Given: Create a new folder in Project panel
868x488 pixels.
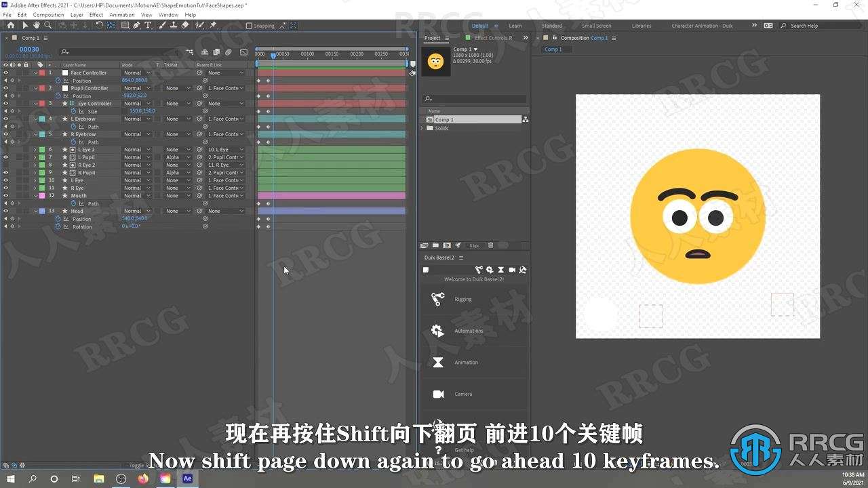Looking at the screenshot, I should [435, 245].
